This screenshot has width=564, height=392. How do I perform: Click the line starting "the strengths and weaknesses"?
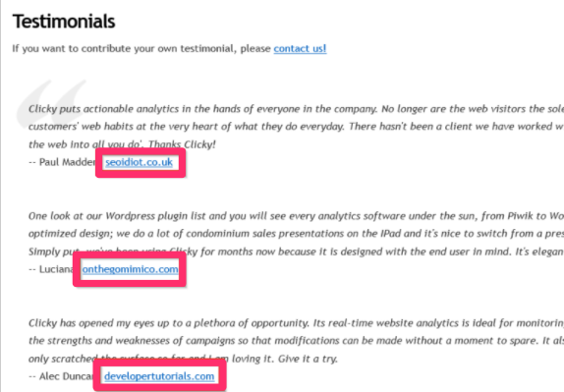pos(296,341)
